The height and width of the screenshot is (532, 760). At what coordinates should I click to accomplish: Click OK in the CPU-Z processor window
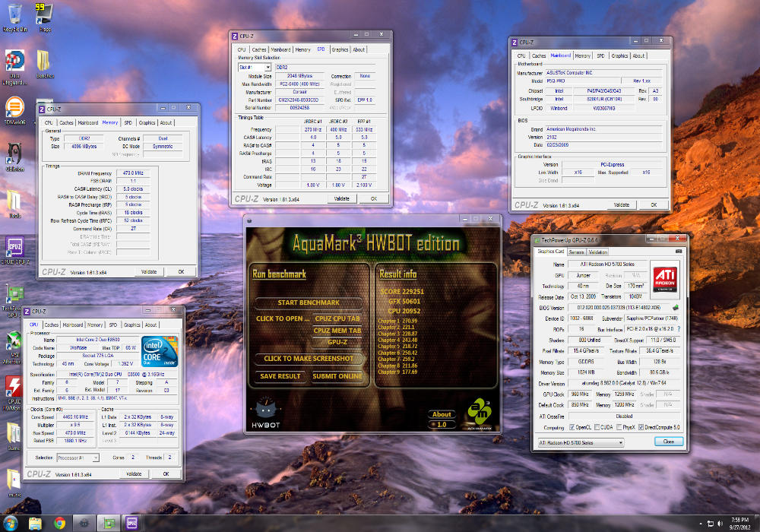pyautogui.click(x=166, y=473)
